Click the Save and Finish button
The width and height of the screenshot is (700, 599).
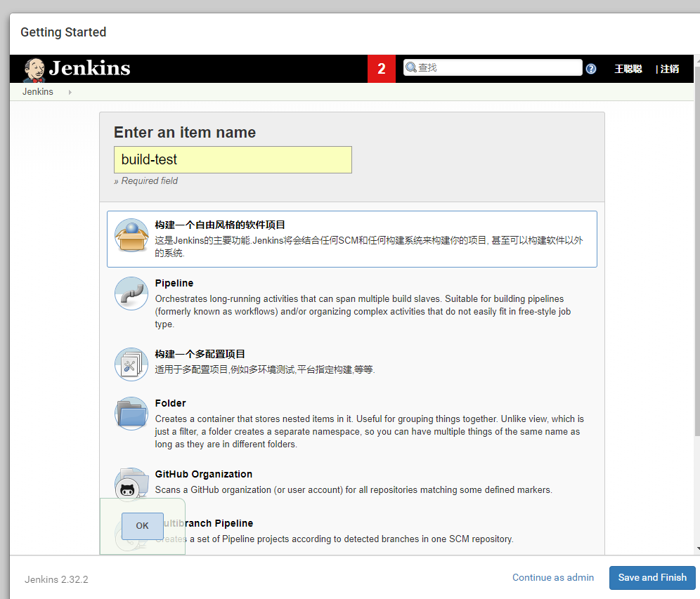pos(652,578)
